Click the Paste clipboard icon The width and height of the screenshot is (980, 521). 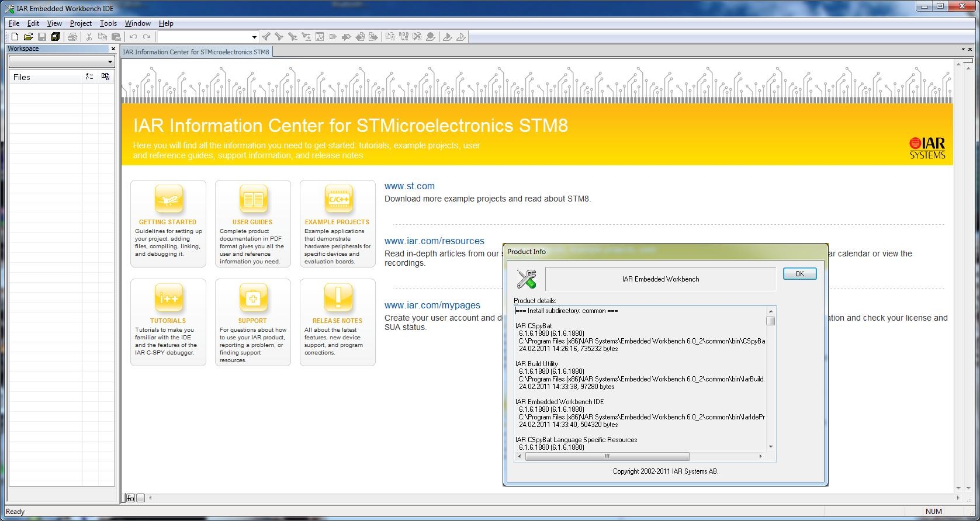pyautogui.click(x=116, y=37)
